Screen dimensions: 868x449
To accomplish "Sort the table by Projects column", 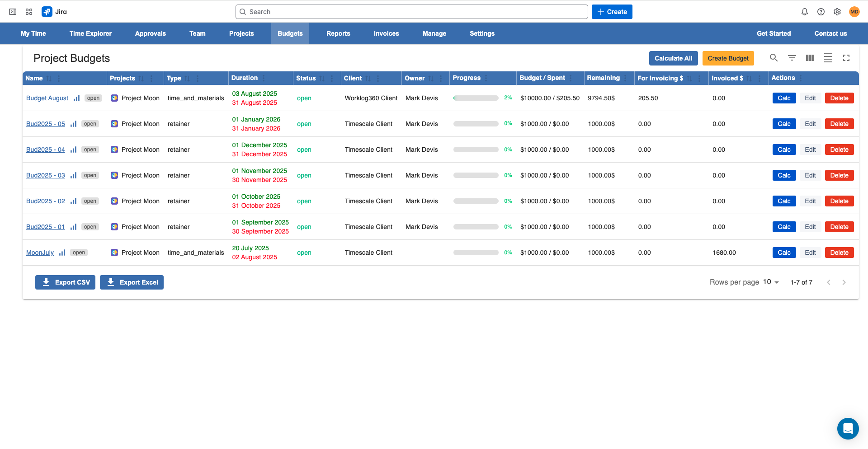I will click(x=141, y=79).
